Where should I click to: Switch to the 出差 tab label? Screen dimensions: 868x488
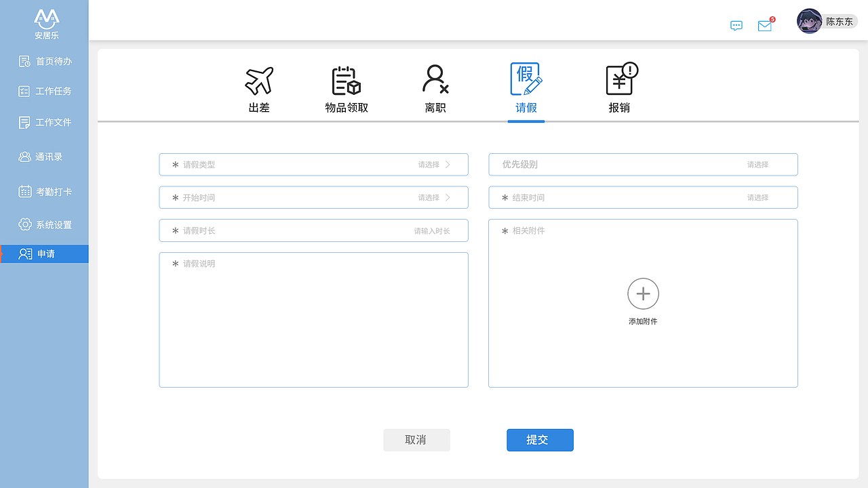pyautogui.click(x=259, y=108)
